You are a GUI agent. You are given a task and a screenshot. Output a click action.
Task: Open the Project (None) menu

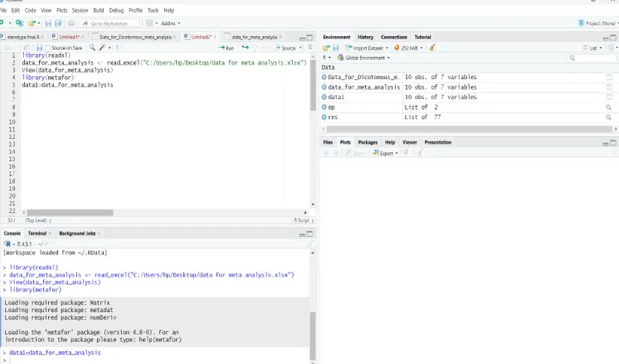pyautogui.click(x=598, y=23)
